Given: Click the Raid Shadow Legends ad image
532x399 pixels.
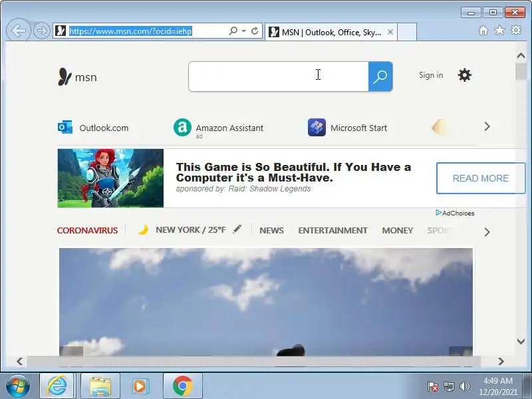Looking at the screenshot, I should coord(110,178).
